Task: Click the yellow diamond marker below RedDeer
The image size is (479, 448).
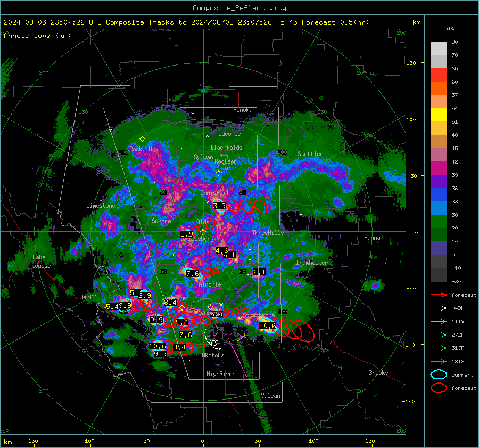Action: click(219, 173)
